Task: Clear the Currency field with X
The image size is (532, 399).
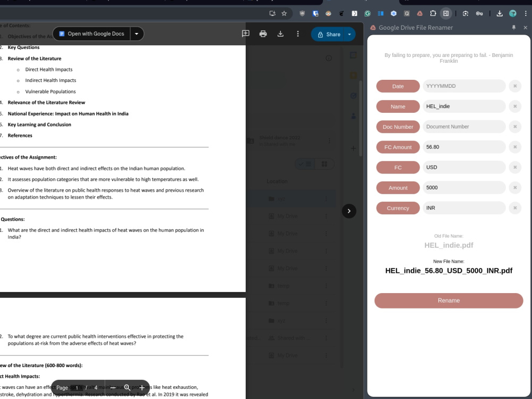Action: tap(515, 208)
